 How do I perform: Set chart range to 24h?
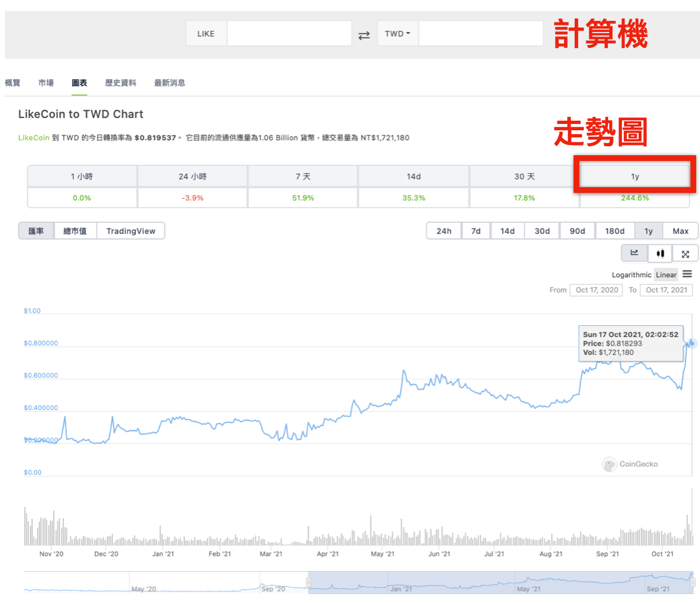tap(444, 231)
